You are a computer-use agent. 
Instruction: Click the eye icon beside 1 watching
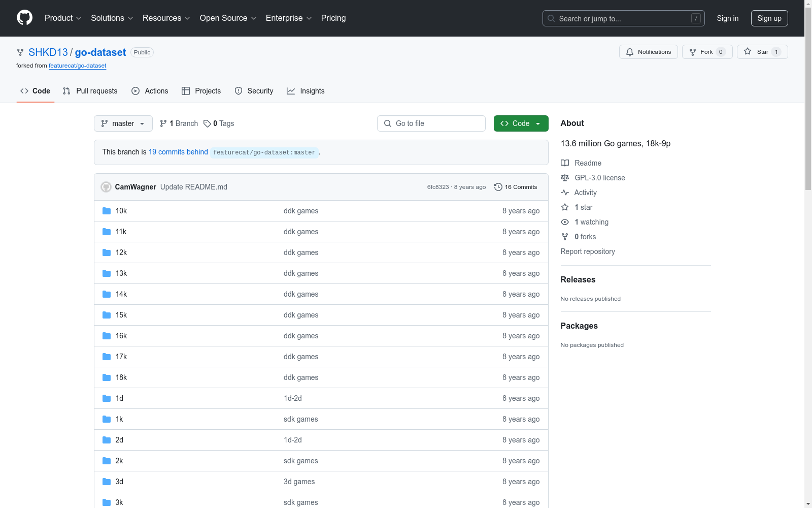point(565,222)
